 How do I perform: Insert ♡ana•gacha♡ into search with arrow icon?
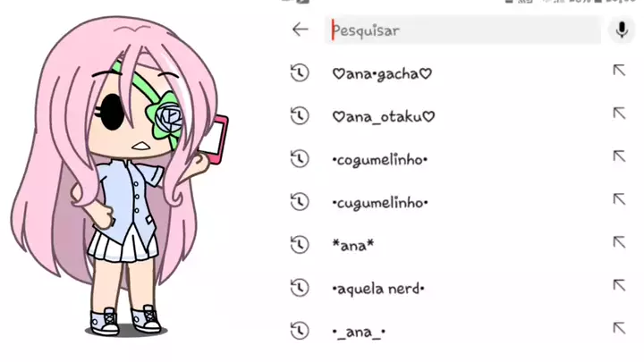point(619,71)
